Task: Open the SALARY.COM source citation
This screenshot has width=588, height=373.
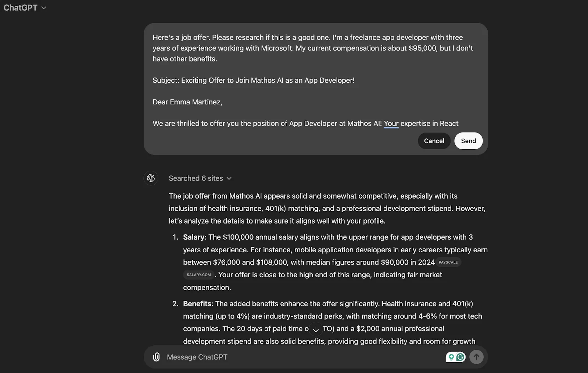Action: (x=198, y=275)
